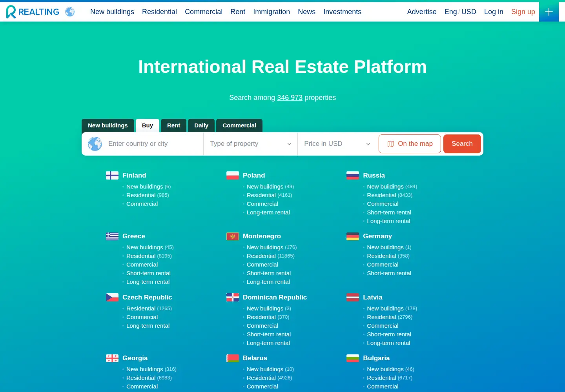Open Dominican Republic Residential (370) listings
565x392 pixels.
(x=268, y=317)
